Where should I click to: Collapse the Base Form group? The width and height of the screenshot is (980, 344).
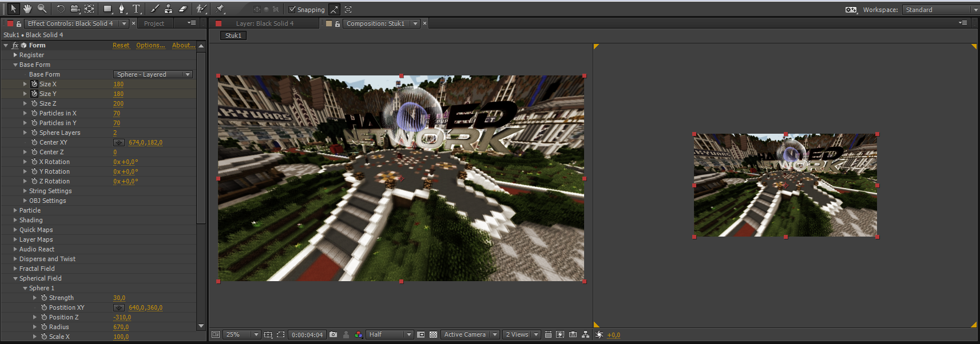pos(15,65)
